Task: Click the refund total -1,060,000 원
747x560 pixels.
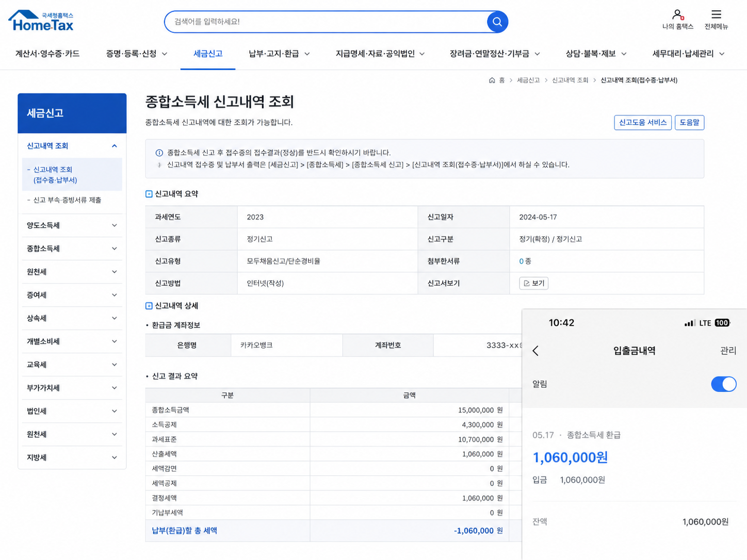Action: [478, 531]
